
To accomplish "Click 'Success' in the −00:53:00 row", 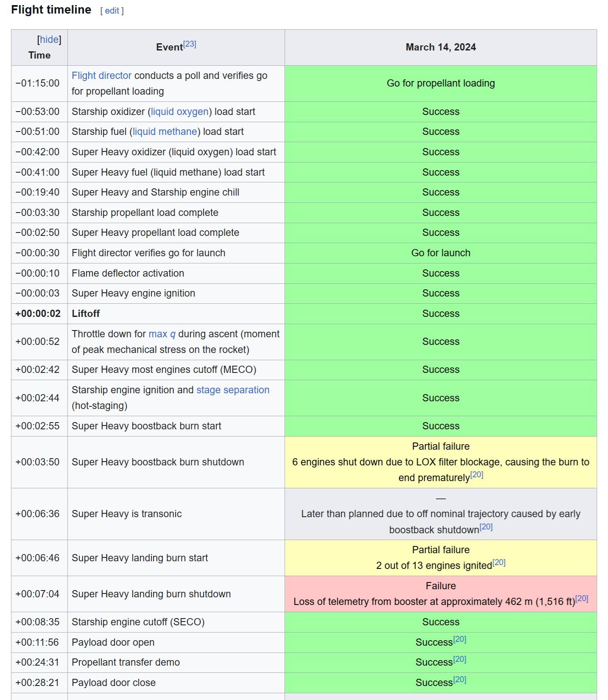I will pyautogui.click(x=441, y=112).
